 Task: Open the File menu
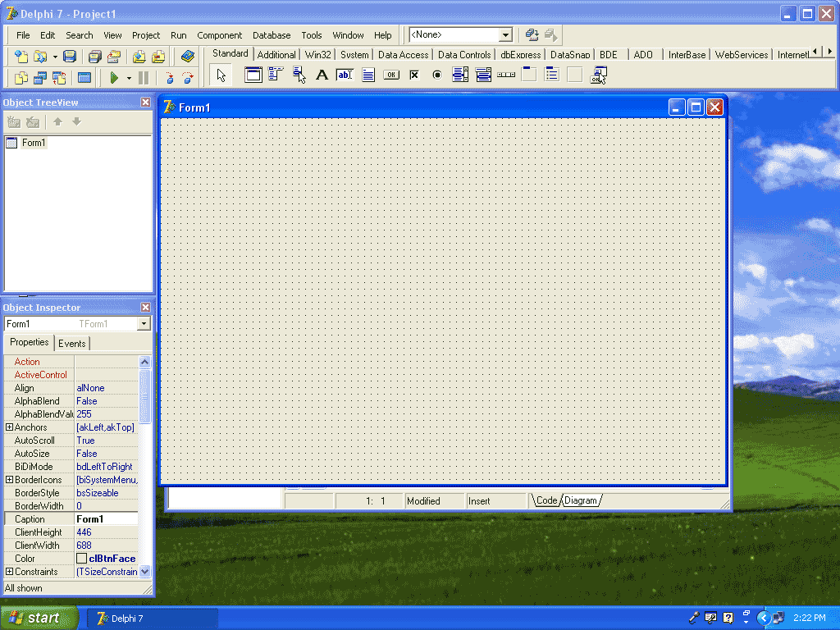(x=23, y=35)
